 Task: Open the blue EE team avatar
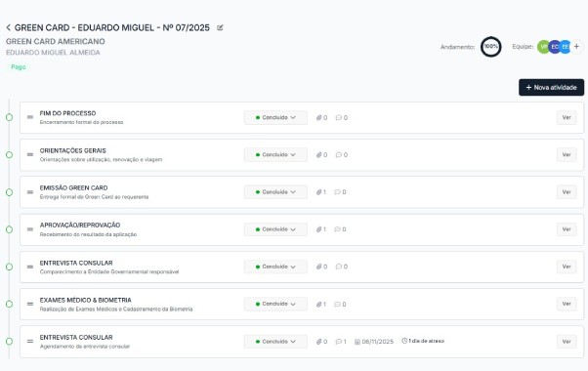pyautogui.click(x=566, y=47)
